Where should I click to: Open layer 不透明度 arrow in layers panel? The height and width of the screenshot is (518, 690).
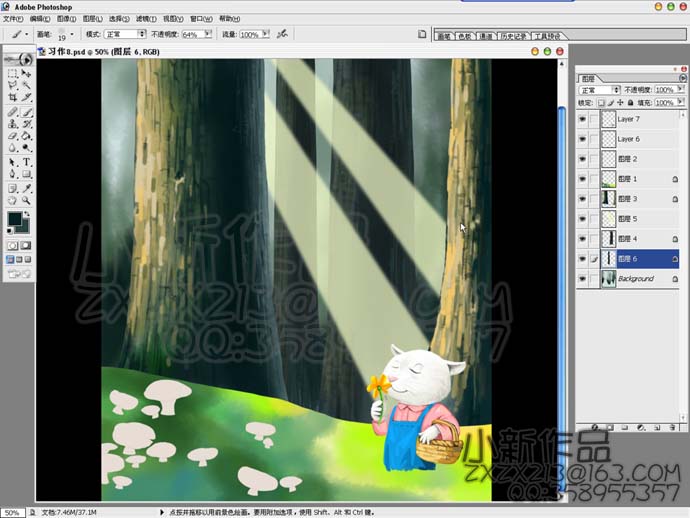tap(680, 89)
